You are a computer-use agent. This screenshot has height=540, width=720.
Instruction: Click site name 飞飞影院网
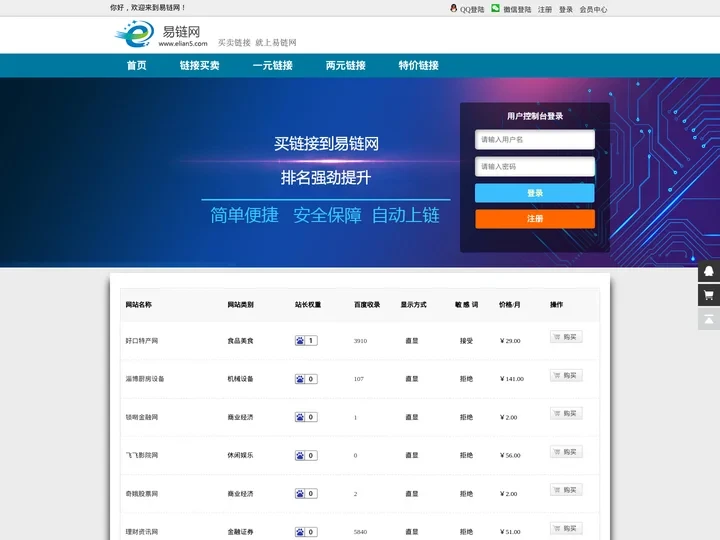point(141,455)
